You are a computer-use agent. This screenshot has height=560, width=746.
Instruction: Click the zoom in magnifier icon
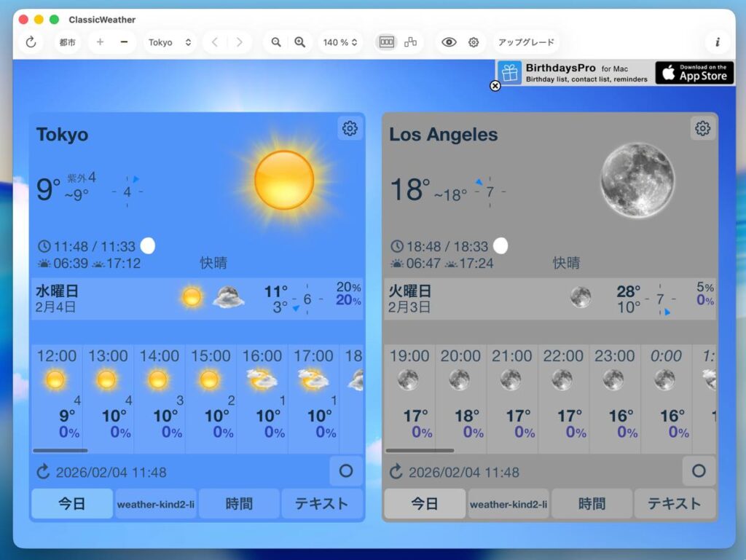pos(299,42)
